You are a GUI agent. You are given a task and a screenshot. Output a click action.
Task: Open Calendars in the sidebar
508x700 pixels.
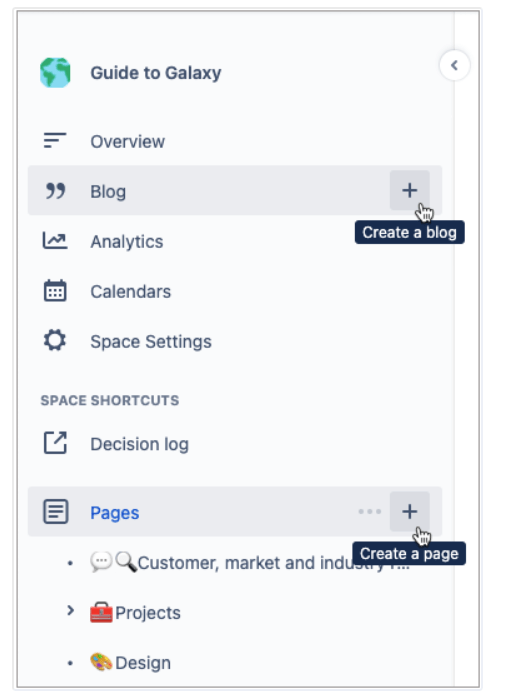(130, 292)
